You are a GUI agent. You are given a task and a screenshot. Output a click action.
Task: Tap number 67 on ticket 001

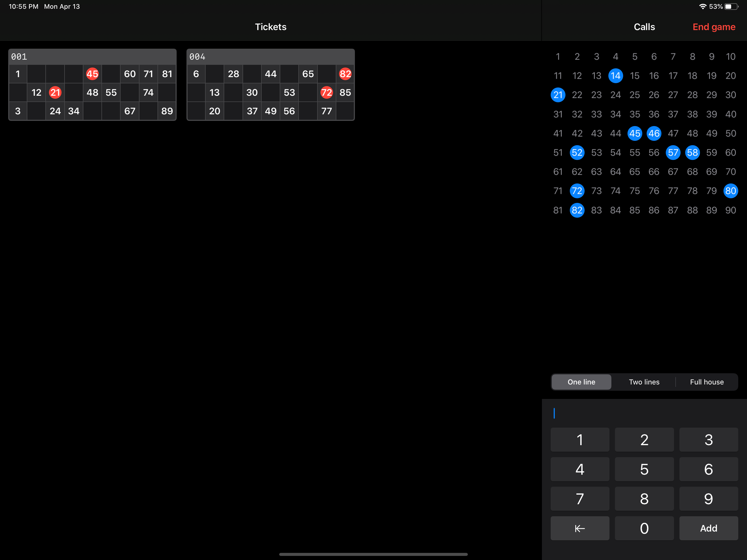130,111
